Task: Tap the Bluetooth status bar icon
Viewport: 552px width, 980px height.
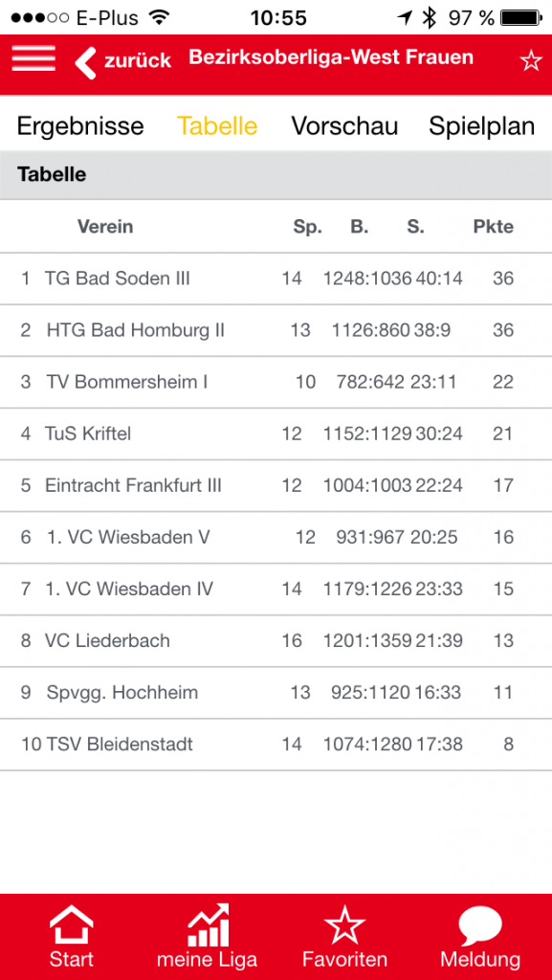Action: pyautogui.click(x=429, y=17)
